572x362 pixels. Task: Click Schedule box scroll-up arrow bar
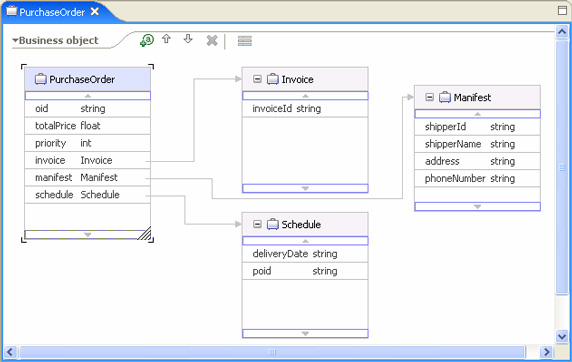click(305, 241)
